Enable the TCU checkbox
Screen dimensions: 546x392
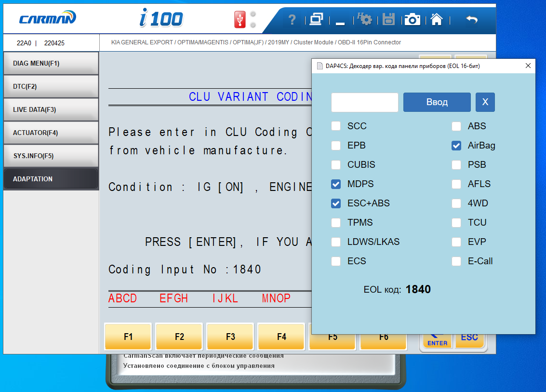tap(456, 222)
